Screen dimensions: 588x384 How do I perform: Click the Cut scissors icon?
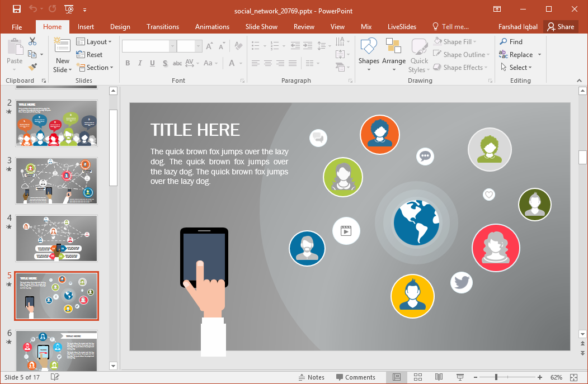pos(32,41)
